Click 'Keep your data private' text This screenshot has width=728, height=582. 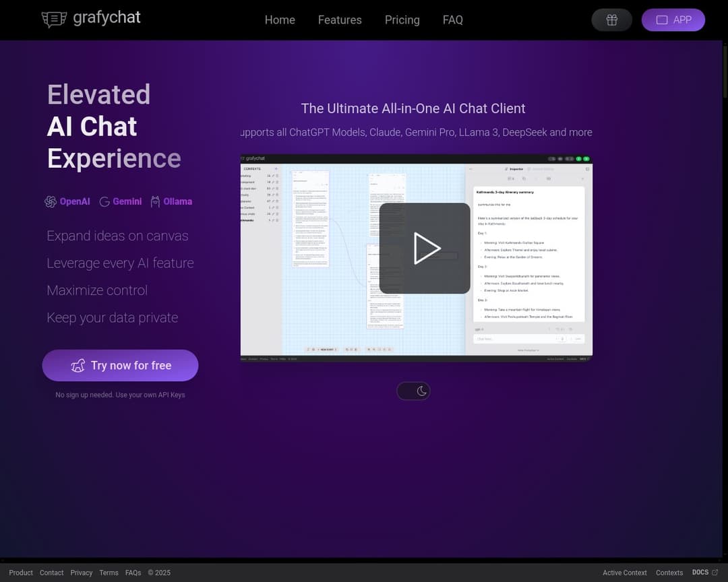point(113,318)
